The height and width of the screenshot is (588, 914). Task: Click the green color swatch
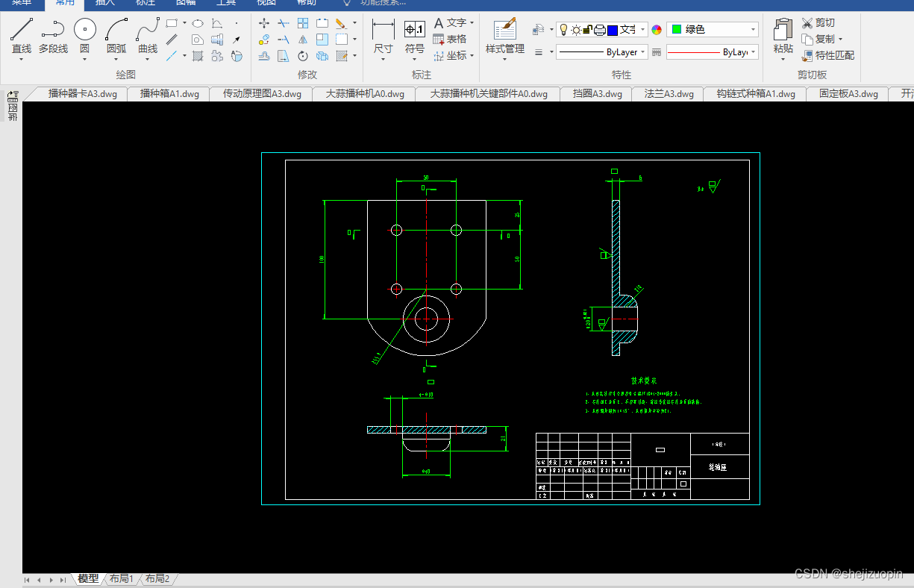point(677,30)
